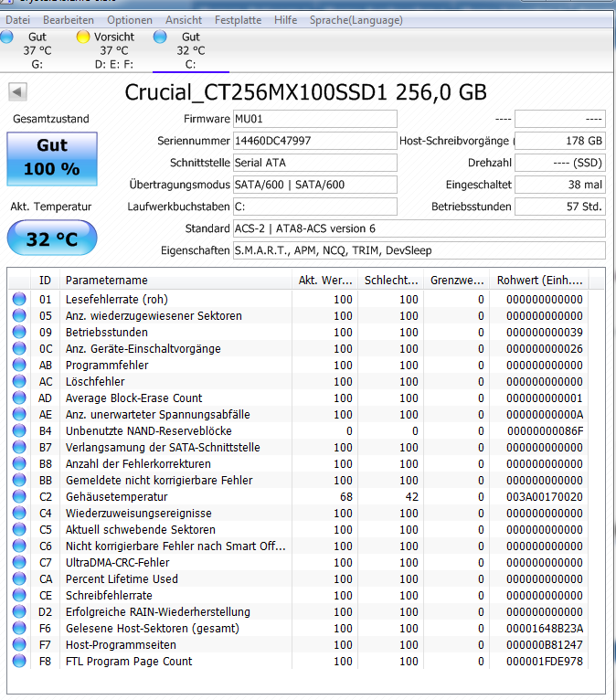The width and height of the screenshot is (616, 700).
Task: Sort by the ID column header
Action: (x=45, y=281)
